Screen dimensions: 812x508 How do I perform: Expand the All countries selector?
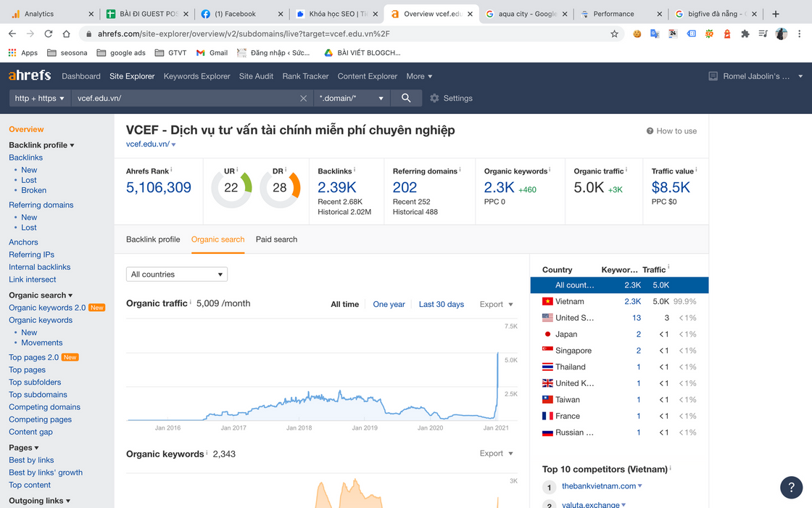point(177,274)
